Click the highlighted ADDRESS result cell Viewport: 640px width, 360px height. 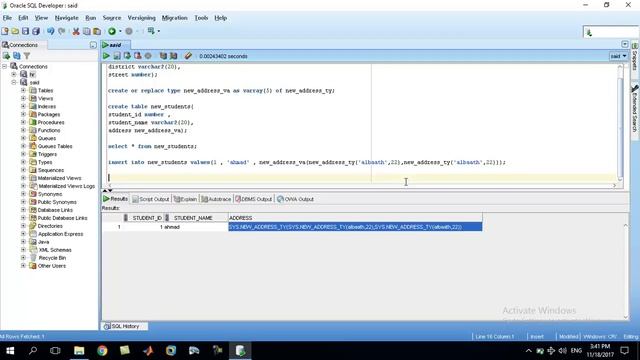coord(355,227)
